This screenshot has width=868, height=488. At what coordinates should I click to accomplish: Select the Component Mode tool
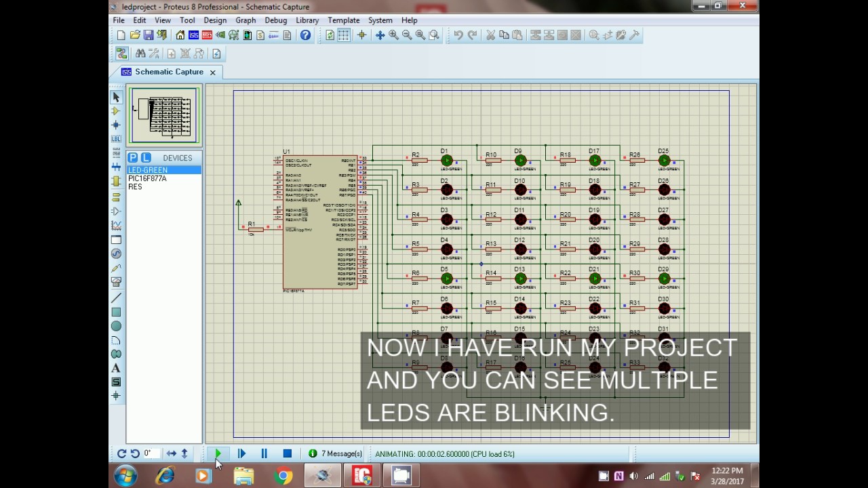116,110
